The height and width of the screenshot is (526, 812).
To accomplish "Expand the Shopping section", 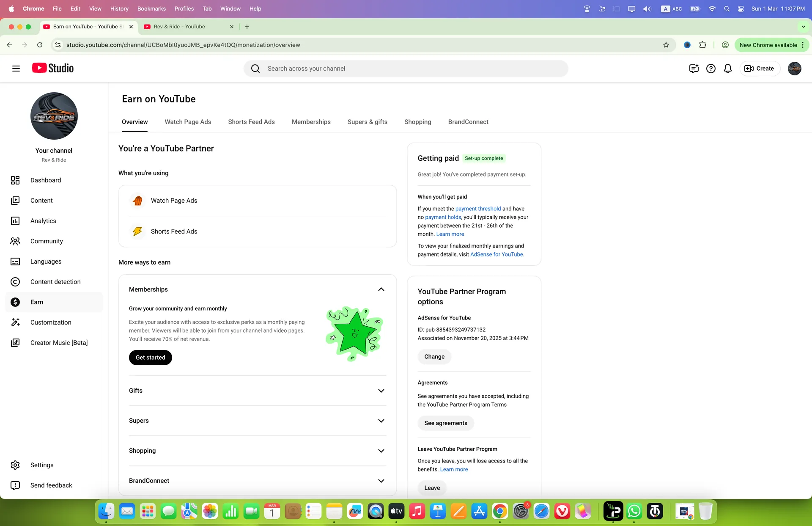I will pos(381,451).
